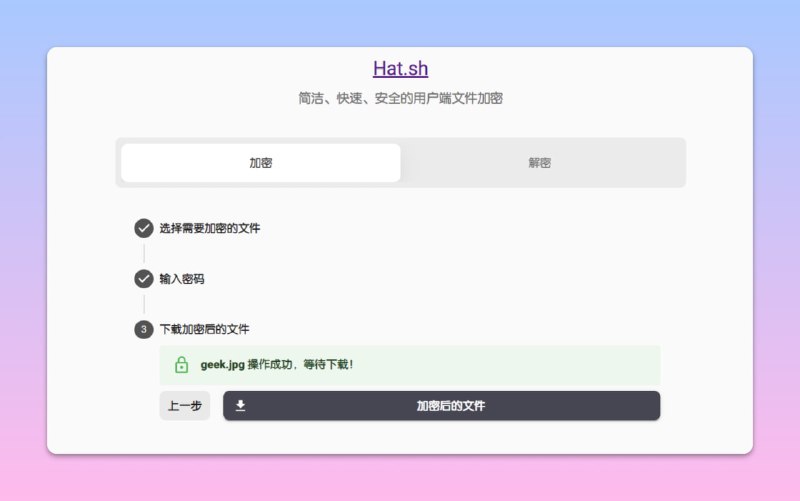Switch to the 解密 tab

click(x=540, y=163)
